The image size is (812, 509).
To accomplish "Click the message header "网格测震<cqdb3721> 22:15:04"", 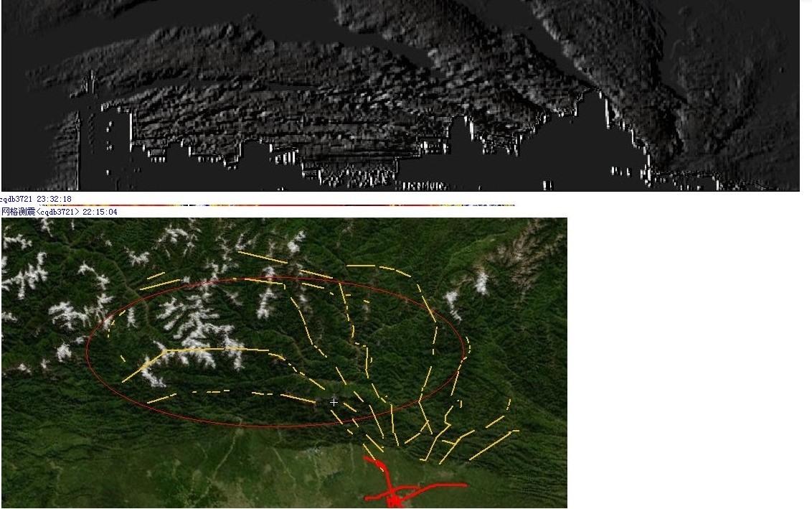I will 60,212.
